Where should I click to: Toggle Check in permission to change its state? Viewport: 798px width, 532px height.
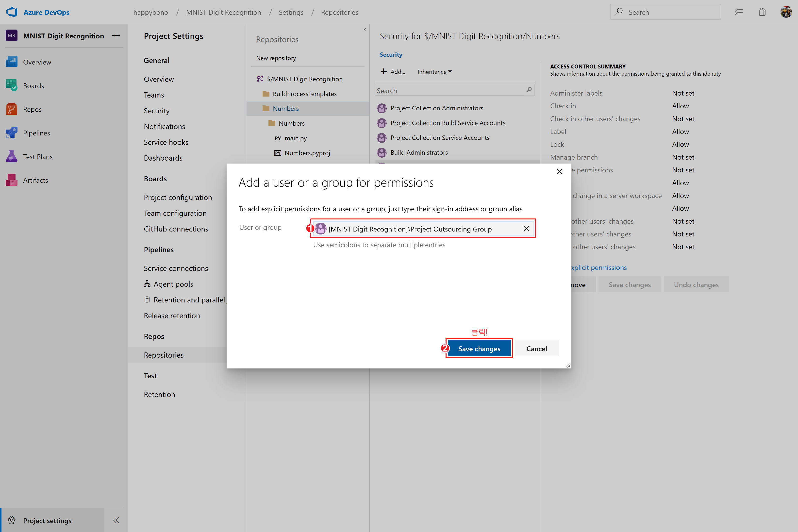(681, 106)
